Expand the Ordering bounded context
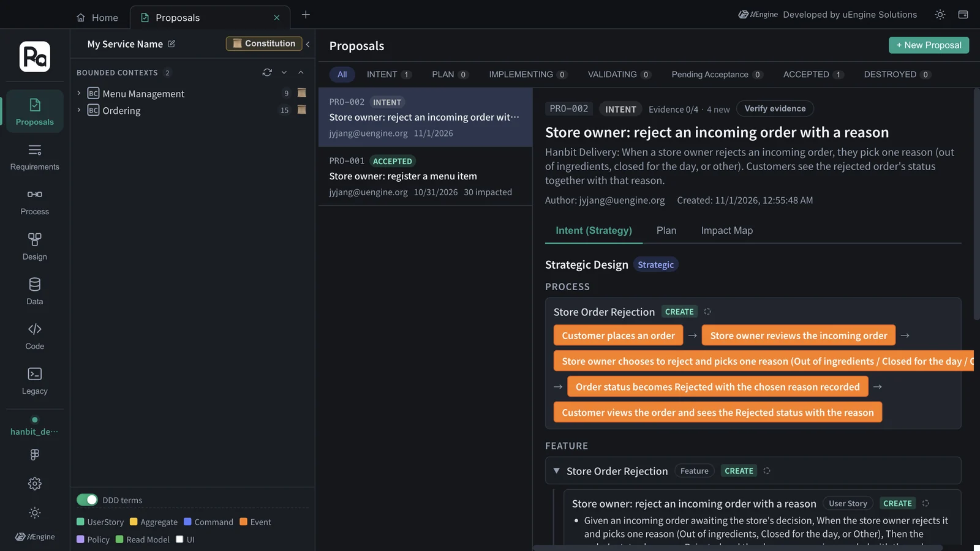The height and width of the screenshot is (551, 980). point(79,110)
